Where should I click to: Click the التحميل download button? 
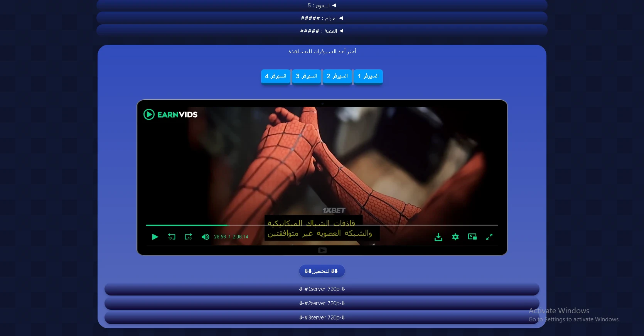[x=322, y=271]
